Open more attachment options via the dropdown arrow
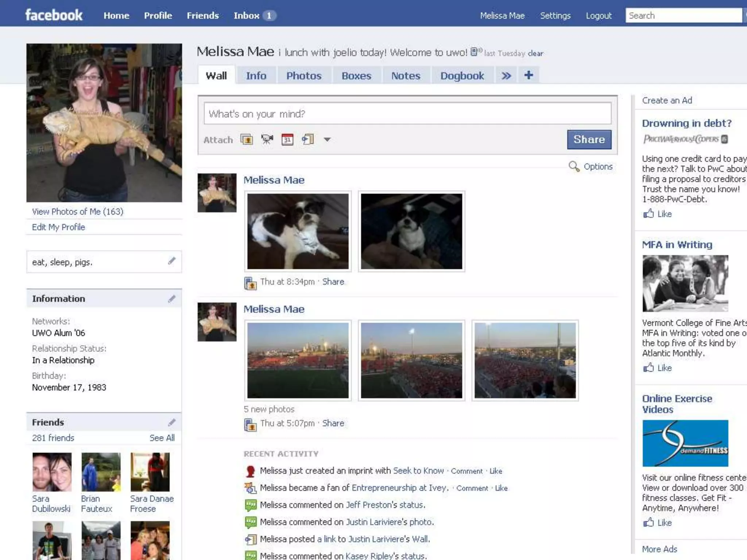The image size is (747, 560). pos(327,139)
